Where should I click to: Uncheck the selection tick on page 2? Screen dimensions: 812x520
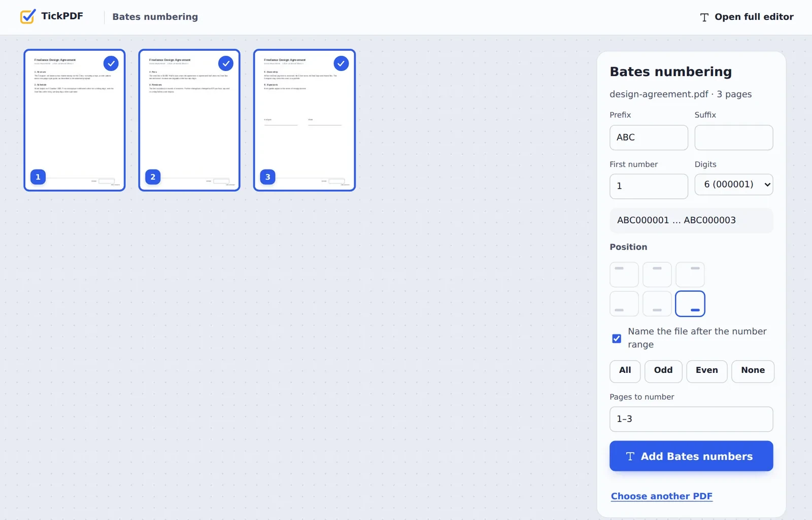click(x=226, y=63)
